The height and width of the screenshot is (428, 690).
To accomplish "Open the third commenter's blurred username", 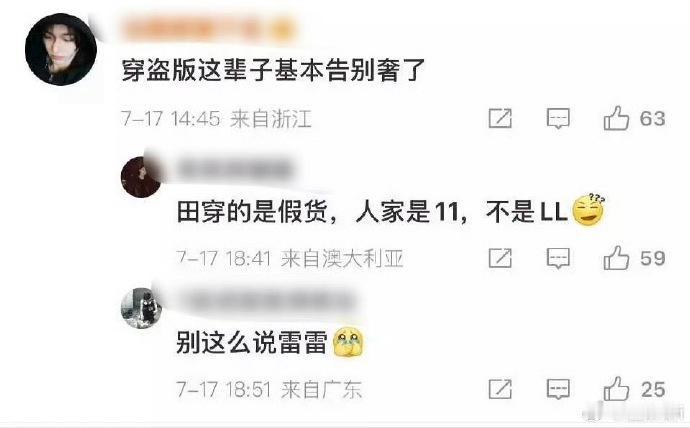I will [266, 301].
